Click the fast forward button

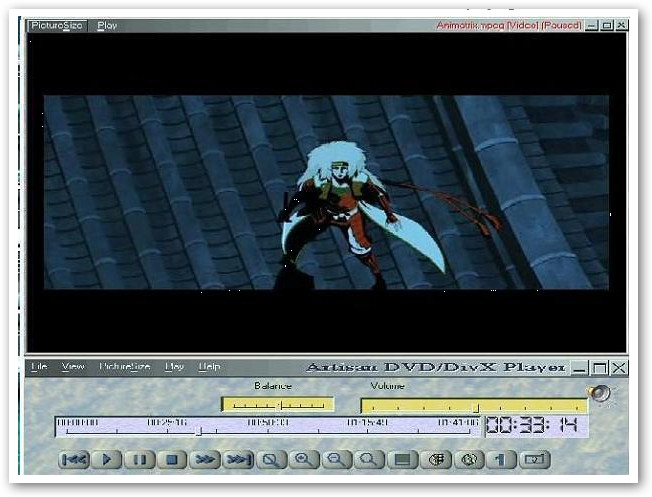pos(205,460)
